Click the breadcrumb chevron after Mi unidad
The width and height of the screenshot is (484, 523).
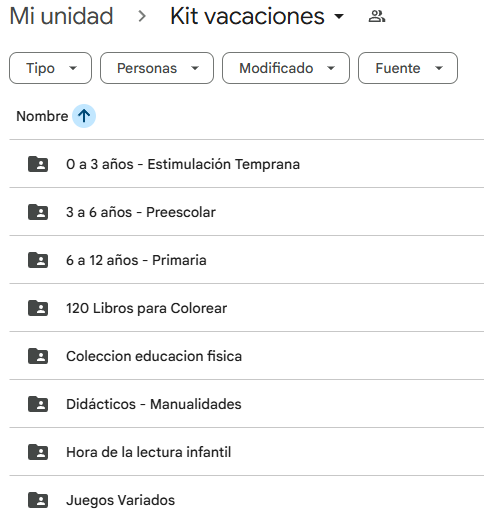click(x=142, y=16)
